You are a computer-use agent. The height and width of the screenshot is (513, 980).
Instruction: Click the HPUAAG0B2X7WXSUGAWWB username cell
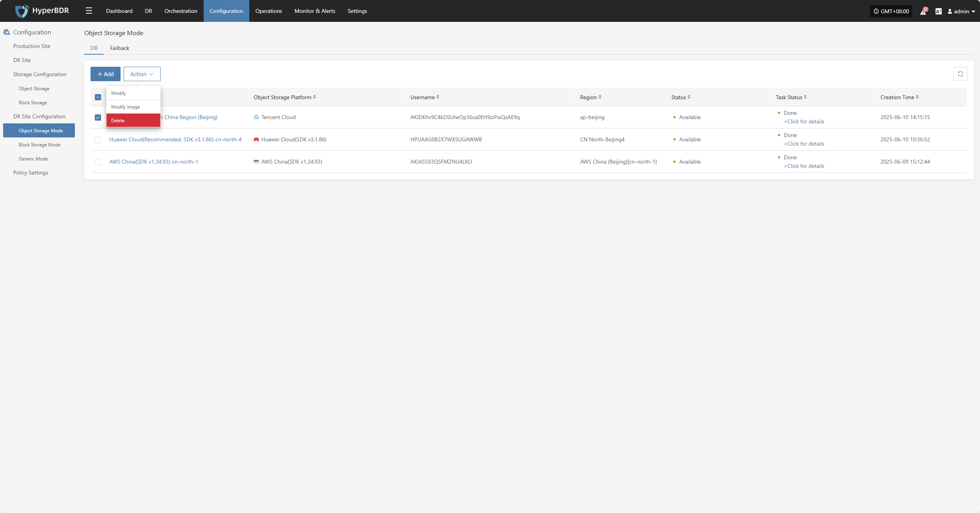point(446,139)
